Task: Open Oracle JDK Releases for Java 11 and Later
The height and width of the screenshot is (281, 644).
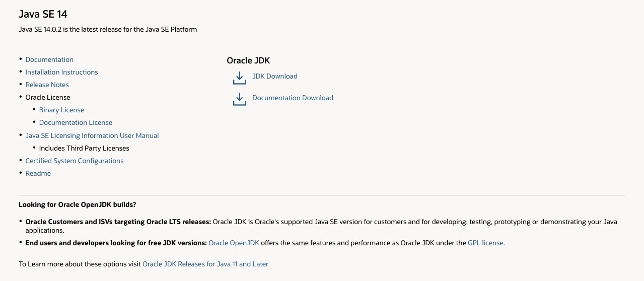Action: (x=205, y=264)
